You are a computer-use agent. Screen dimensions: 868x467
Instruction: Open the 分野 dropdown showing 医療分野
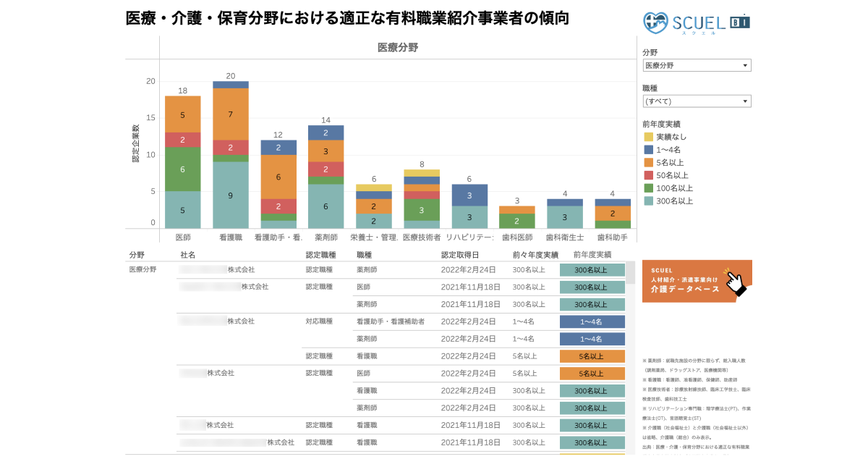697,66
